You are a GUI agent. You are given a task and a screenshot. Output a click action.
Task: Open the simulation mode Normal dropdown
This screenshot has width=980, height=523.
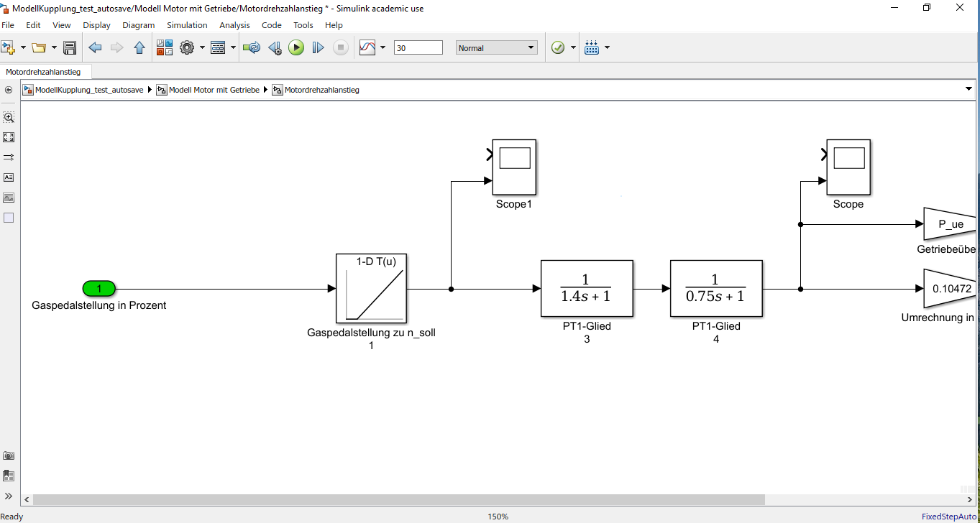pyautogui.click(x=497, y=48)
